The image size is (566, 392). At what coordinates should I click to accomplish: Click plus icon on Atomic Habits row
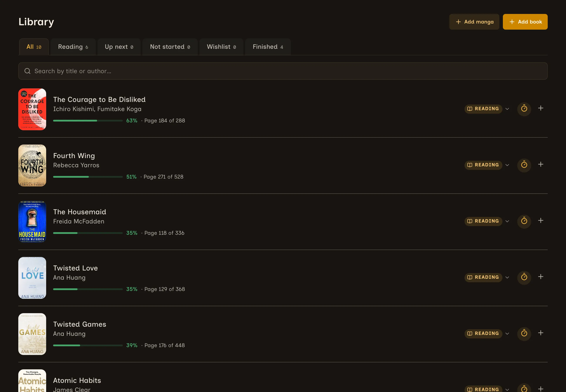tap(541, 389)
